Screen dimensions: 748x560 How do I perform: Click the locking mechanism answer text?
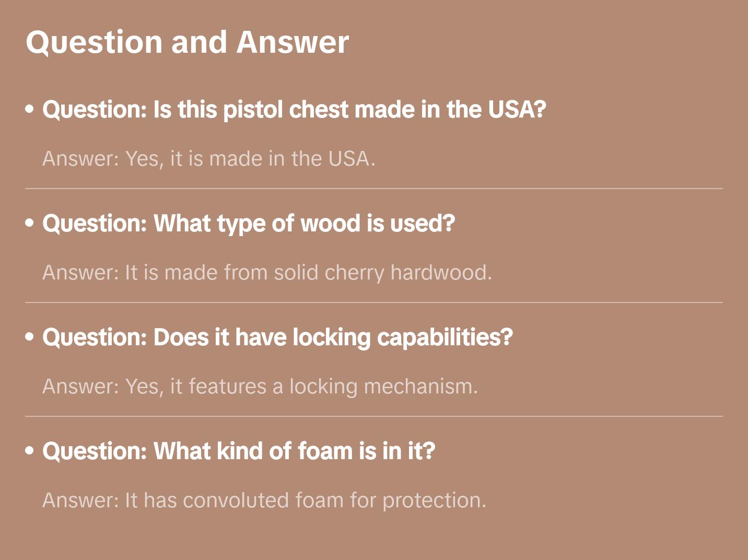[x=260, y=387]
